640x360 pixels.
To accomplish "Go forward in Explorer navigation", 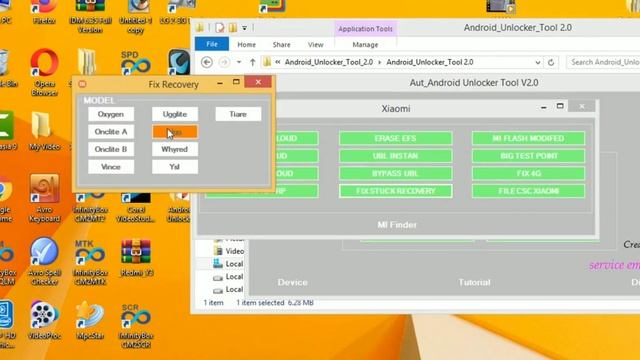I will [224, 62].
